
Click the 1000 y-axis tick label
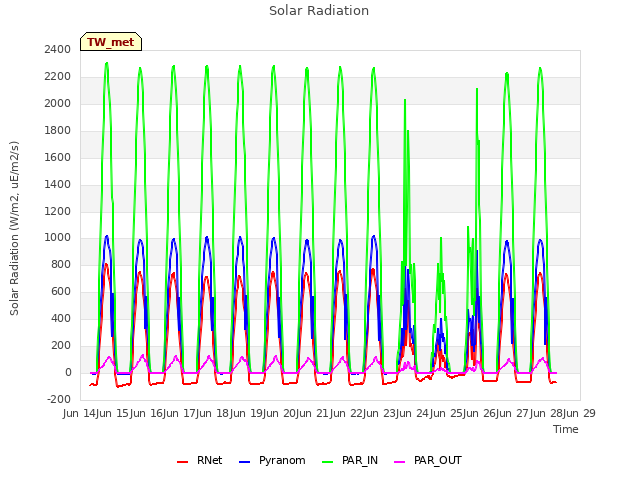pos(58,238)
